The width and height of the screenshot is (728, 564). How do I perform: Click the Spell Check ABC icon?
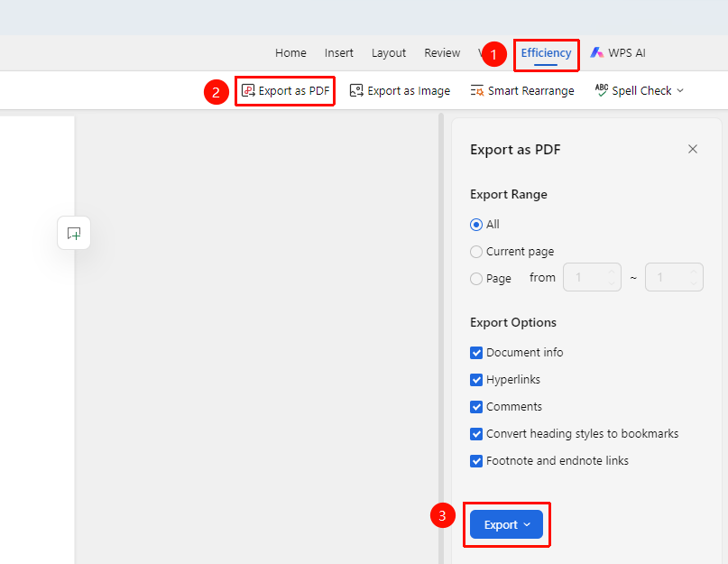tap(601, 90)
